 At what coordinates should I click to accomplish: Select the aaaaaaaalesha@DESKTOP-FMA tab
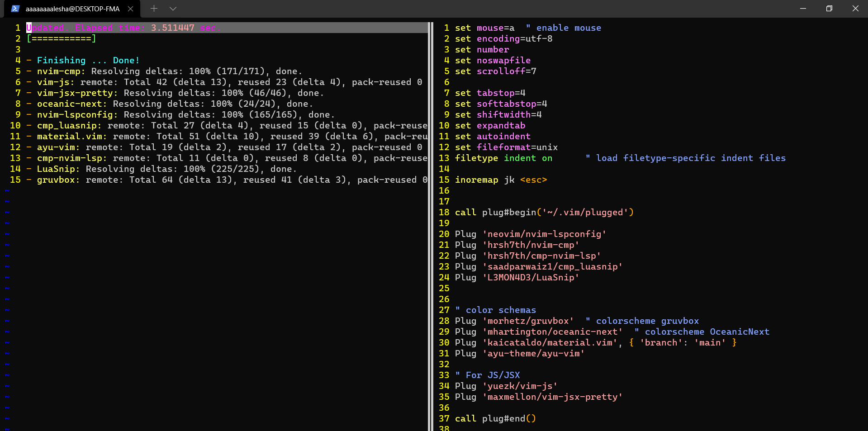click(72, 9)
